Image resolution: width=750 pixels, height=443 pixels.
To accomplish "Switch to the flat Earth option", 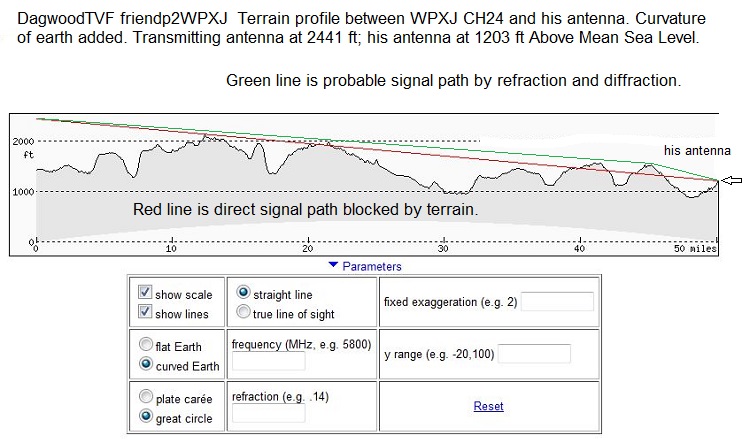I will click(145, 347).
